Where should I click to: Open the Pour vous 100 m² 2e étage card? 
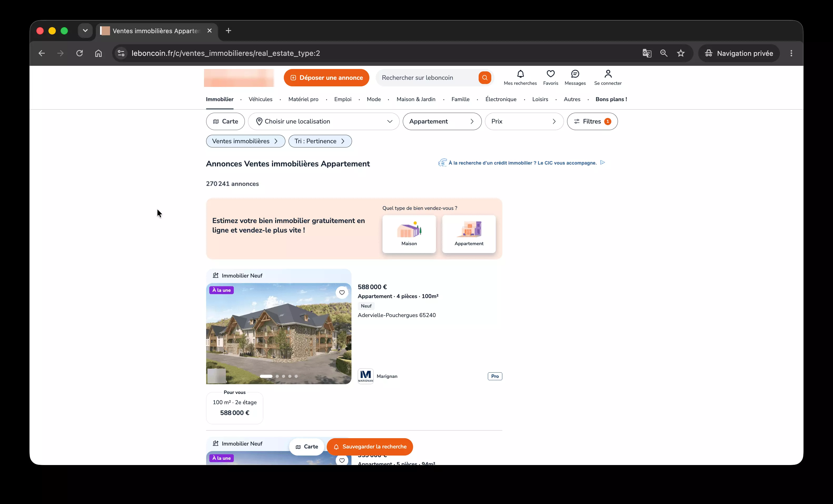235,408
